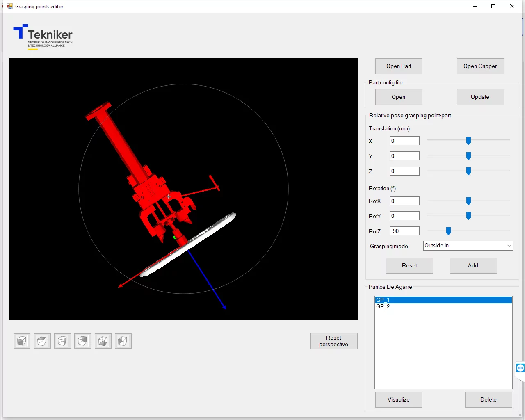
Task: Select the left face cube view
Action: 123,341
